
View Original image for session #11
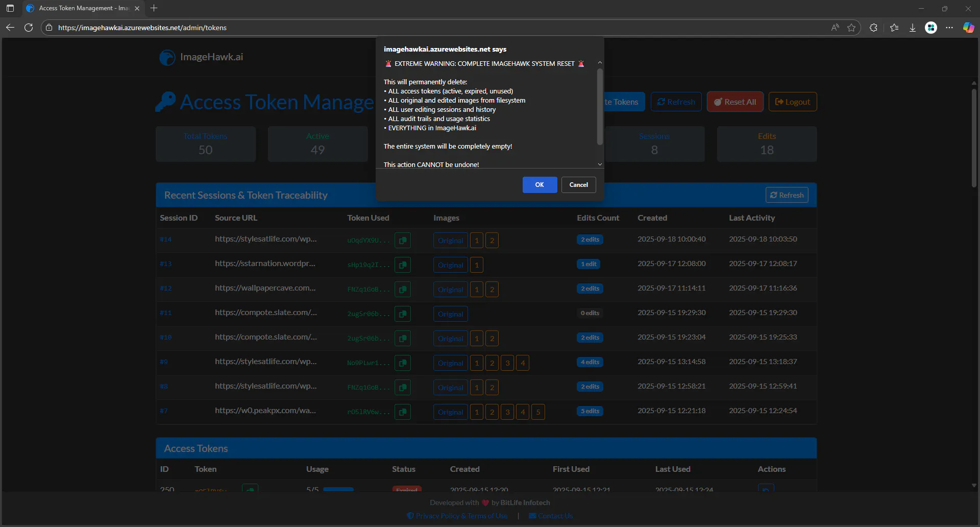[450, 314]
